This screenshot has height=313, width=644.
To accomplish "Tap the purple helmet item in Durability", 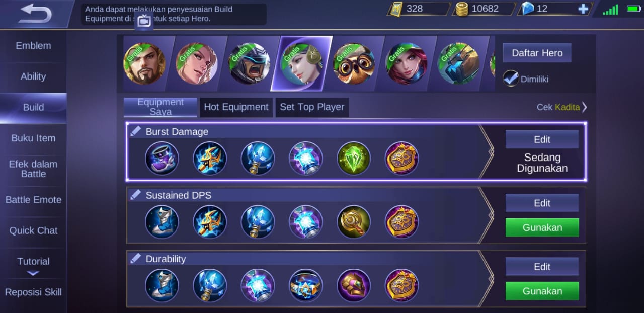I will [354, 285].
